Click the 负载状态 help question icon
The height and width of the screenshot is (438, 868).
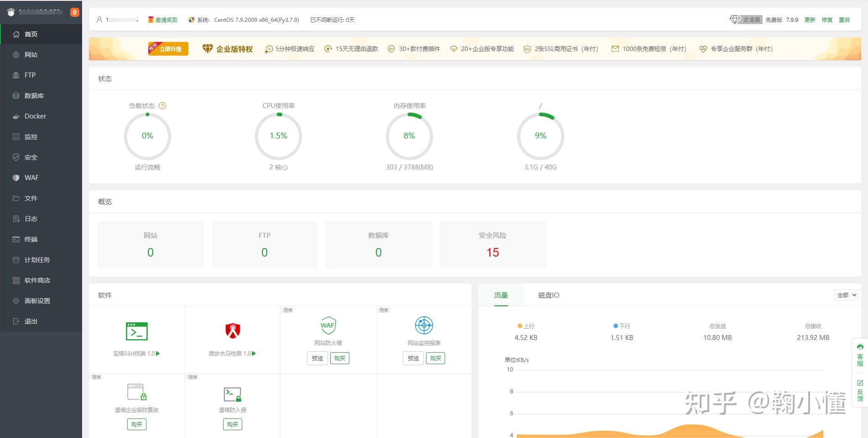coord(162,106)
